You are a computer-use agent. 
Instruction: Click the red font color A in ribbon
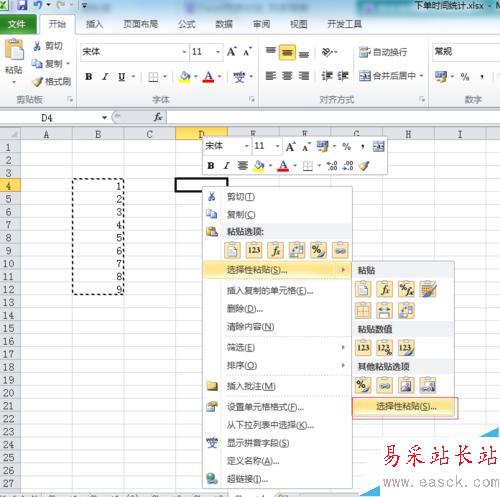[x=209, y=77]
